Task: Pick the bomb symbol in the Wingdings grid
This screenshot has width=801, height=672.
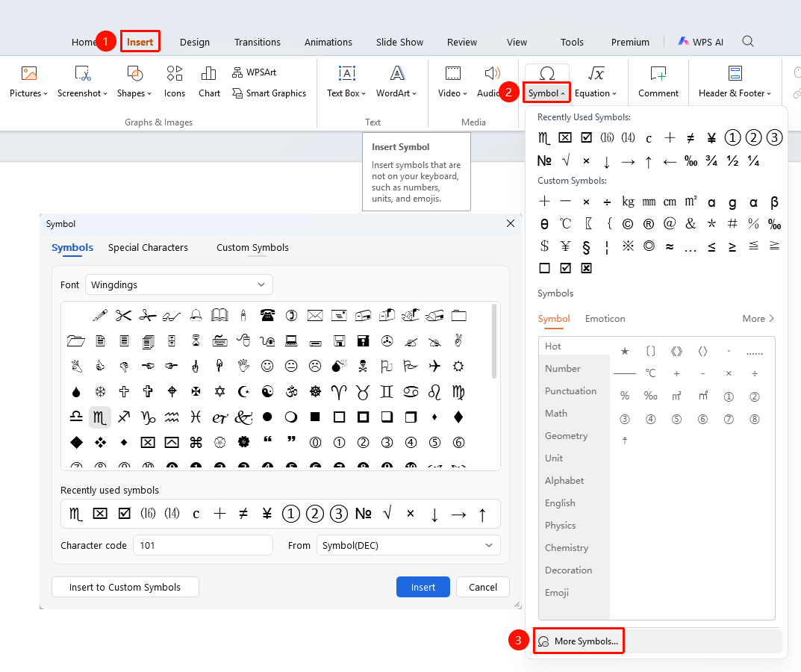Action: click(339, 366)
